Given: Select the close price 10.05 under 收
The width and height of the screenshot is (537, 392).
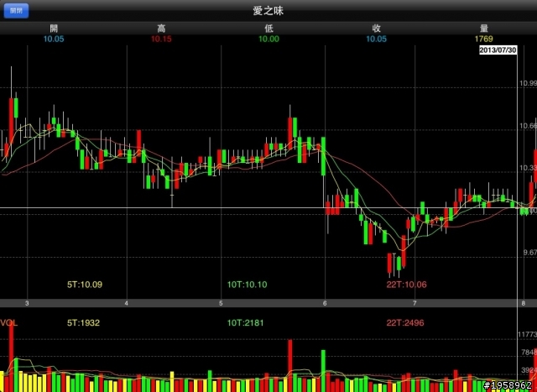Looking at the screenshot, I should pos(377,39).
